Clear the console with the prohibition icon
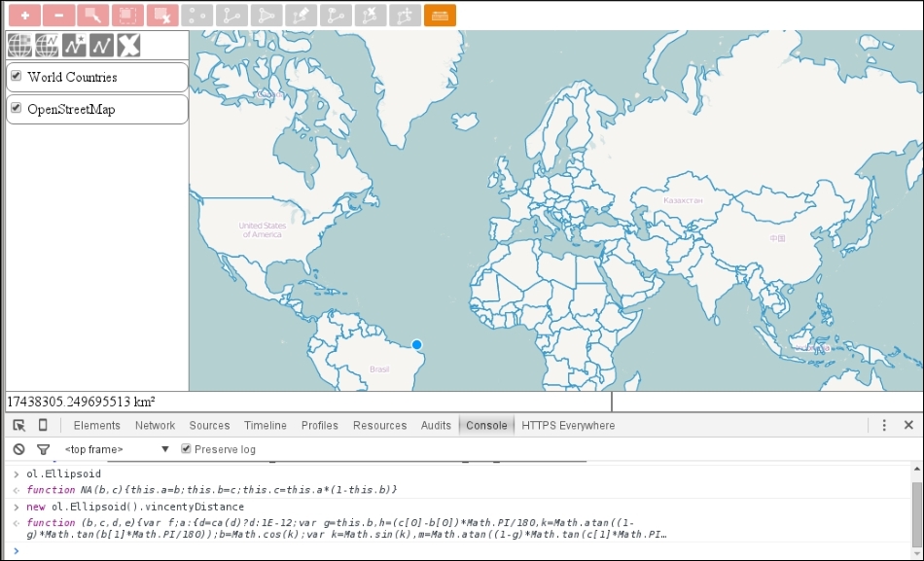 19,448
